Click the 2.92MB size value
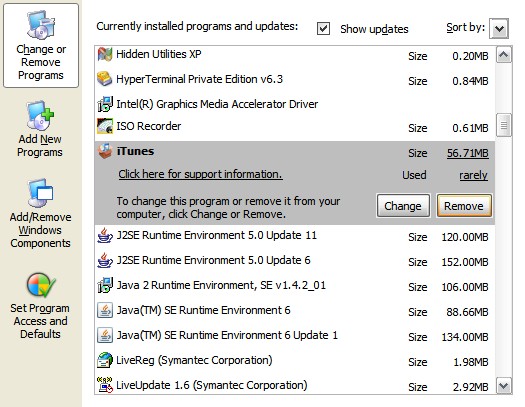 click(x=470, y=387)
